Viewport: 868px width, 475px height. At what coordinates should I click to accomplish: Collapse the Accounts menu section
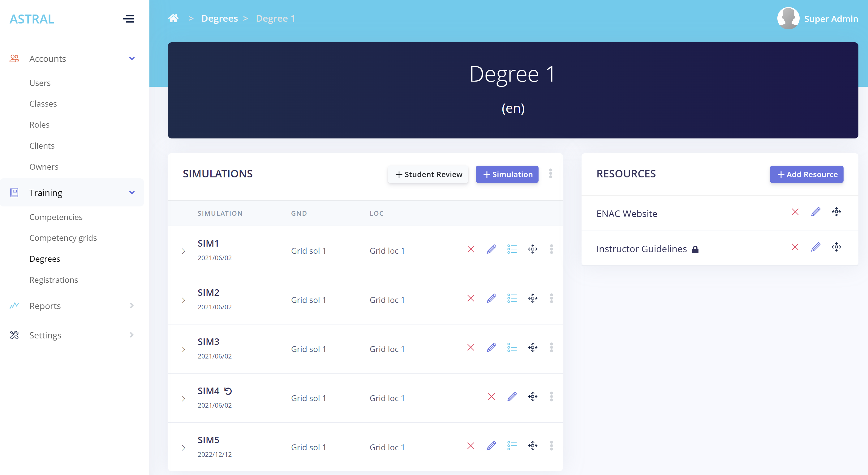[132, 59]
